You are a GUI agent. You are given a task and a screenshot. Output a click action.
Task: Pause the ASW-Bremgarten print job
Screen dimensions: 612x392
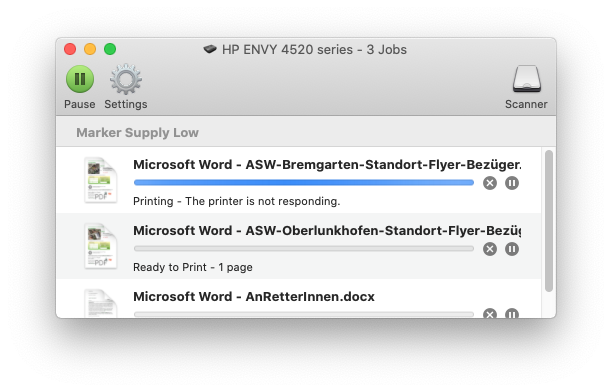(x=512, y=183)
